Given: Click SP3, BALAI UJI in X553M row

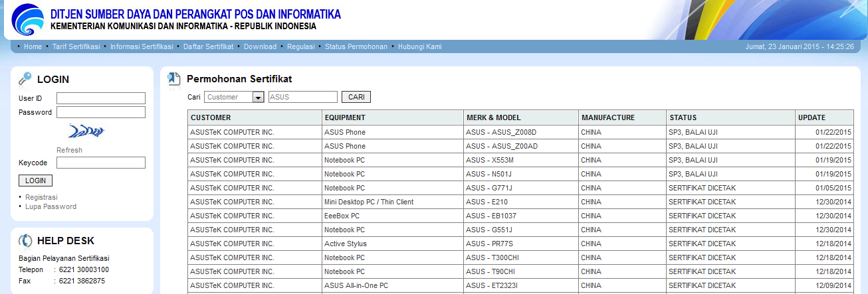Looking at the screenshot, I should click(x=731, y=160).
